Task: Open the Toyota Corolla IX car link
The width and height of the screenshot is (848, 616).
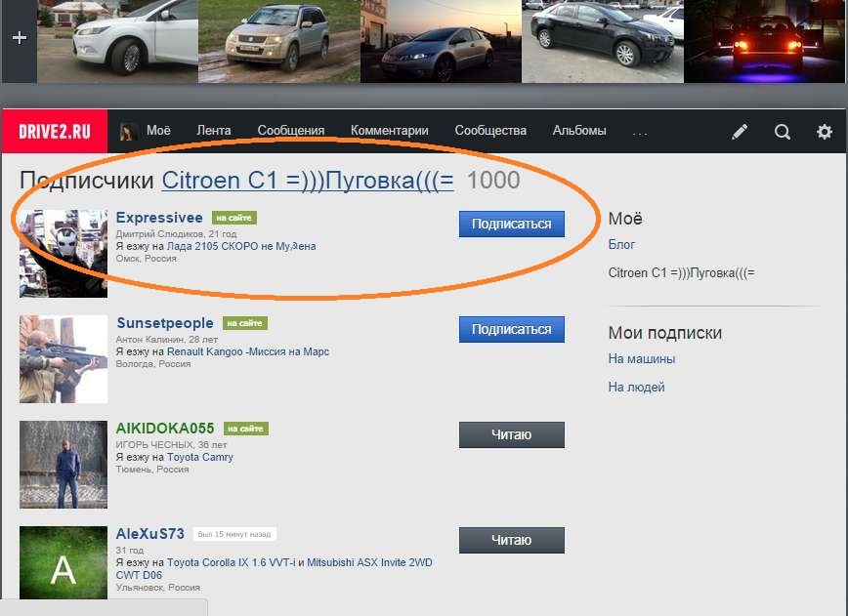Action: (x=231, y=562)
